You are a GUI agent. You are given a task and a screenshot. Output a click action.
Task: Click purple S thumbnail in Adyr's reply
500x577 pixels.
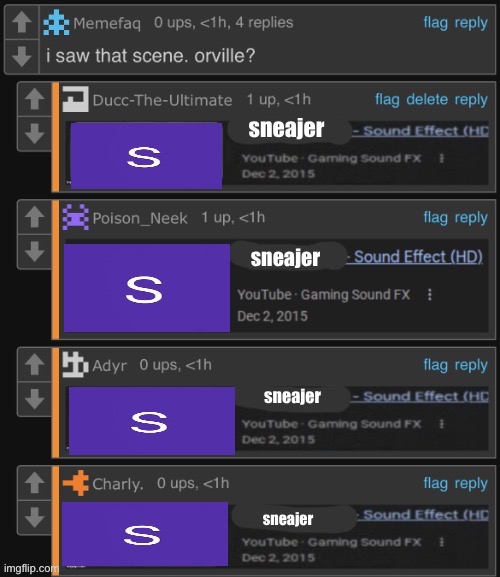152,421
